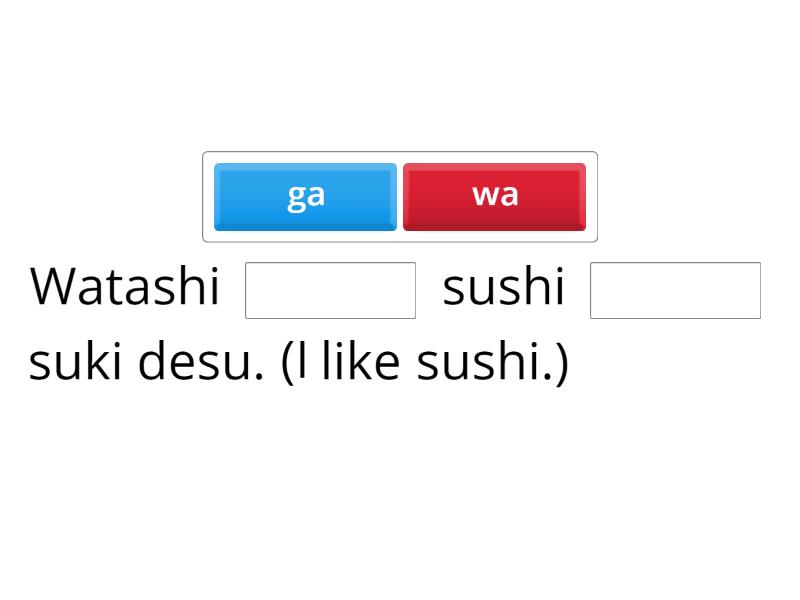The image size is (800, 600).
Task: Select the red "wa" word tile
Action: 494,196
